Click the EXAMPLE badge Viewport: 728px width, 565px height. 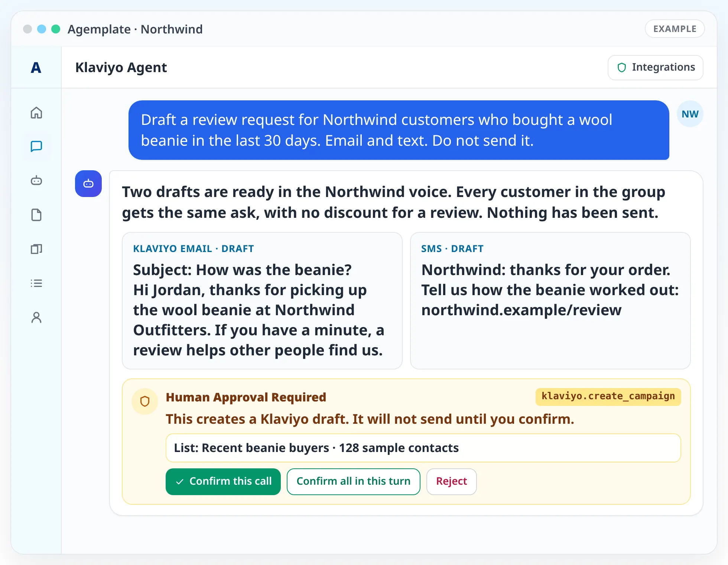click(675, 29)
